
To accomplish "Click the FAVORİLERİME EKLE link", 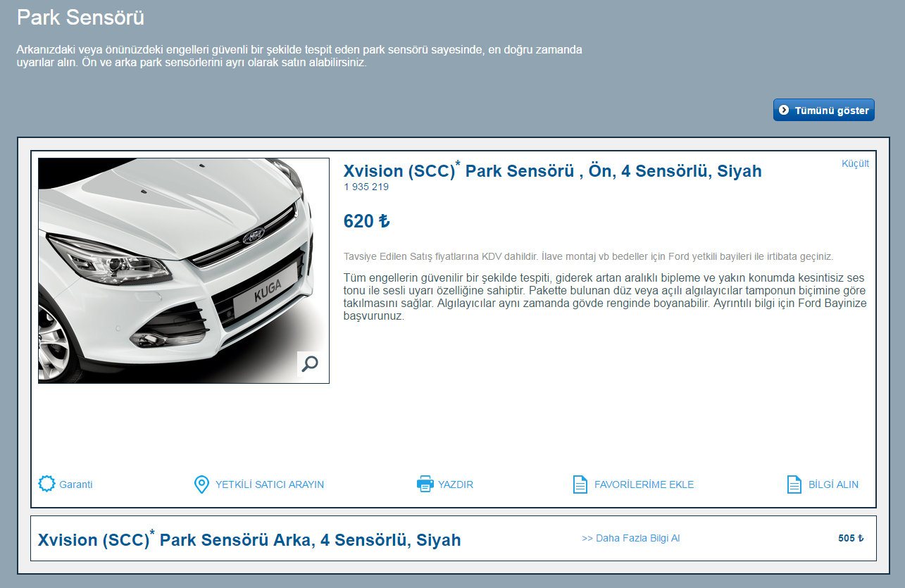I will (644, 484).
